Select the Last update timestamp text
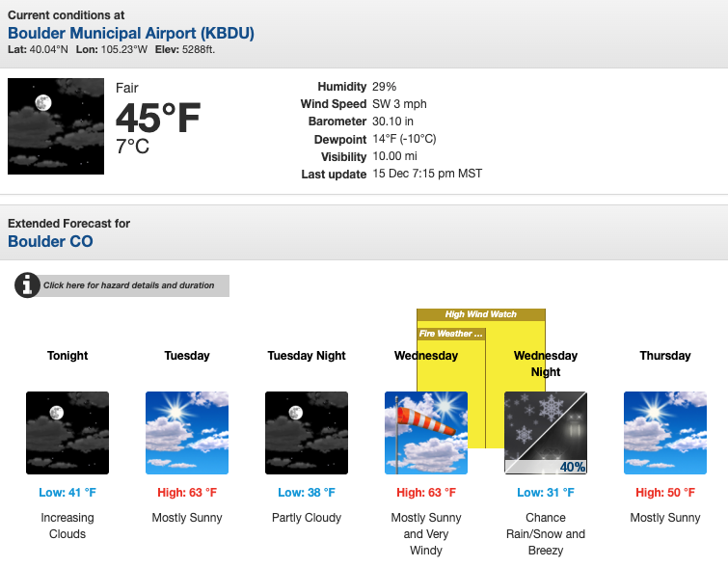 coord(426,174)
